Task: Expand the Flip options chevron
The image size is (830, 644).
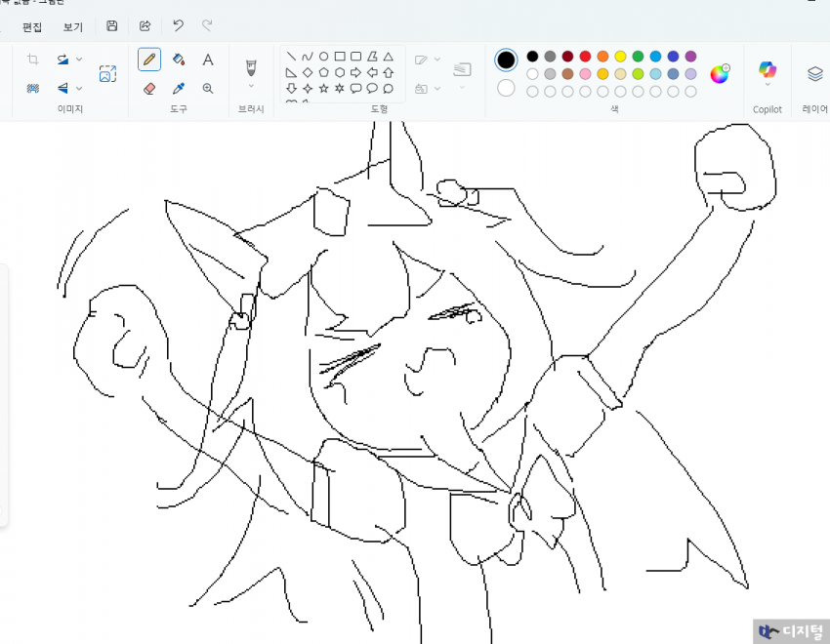Action: [x=79, y=88]
